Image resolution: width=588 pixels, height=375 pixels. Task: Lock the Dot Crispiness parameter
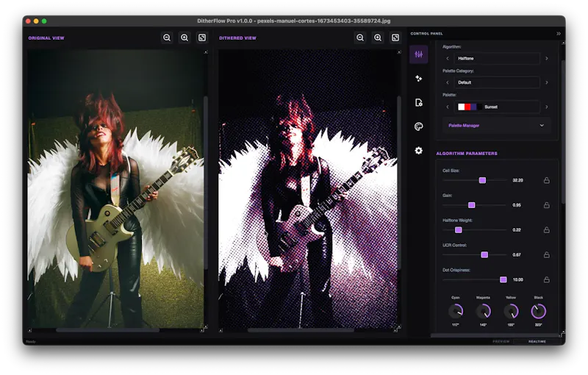coord(547,279)
